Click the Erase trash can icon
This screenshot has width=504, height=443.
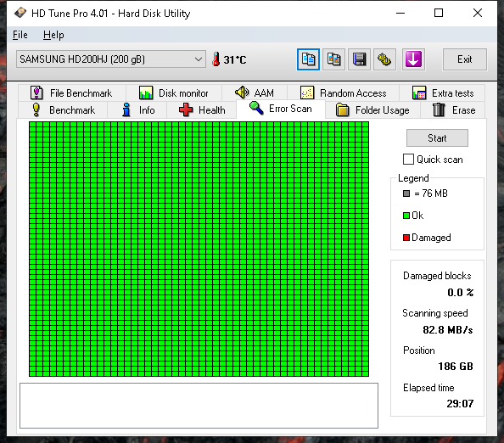pyautogui.click(x=439, y=110)
